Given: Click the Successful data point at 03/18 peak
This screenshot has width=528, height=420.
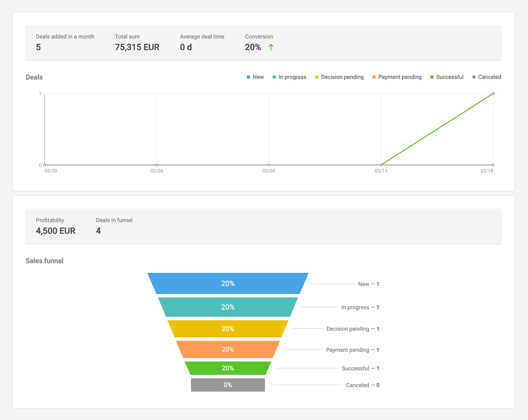Looking at the screenshot, I should (x=493, y=94).
